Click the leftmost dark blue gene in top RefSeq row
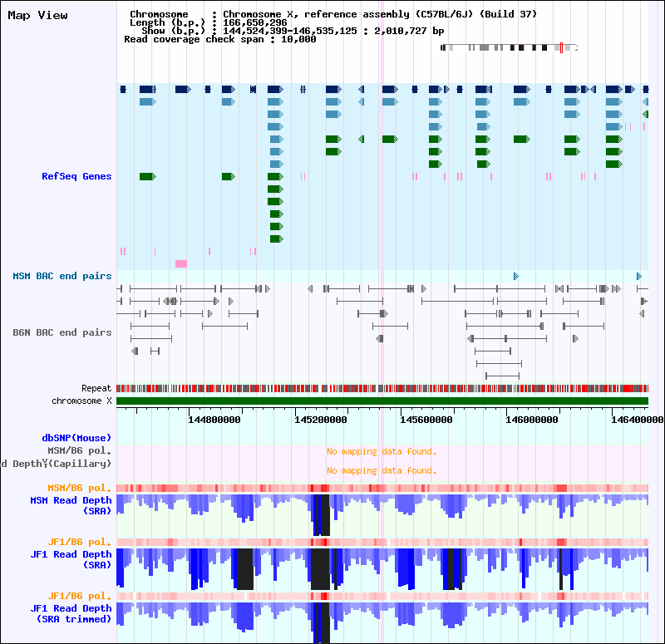 [x=123, y=89]
